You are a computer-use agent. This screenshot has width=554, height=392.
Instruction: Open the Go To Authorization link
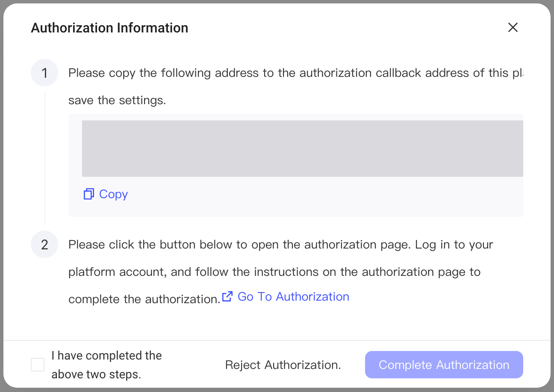coord(286,297)
